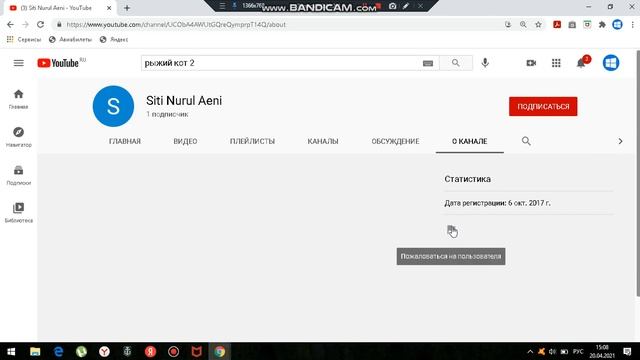640x360 pixels.
Task: Open Edge from the taskbar
Action: (x=58, y=351)
